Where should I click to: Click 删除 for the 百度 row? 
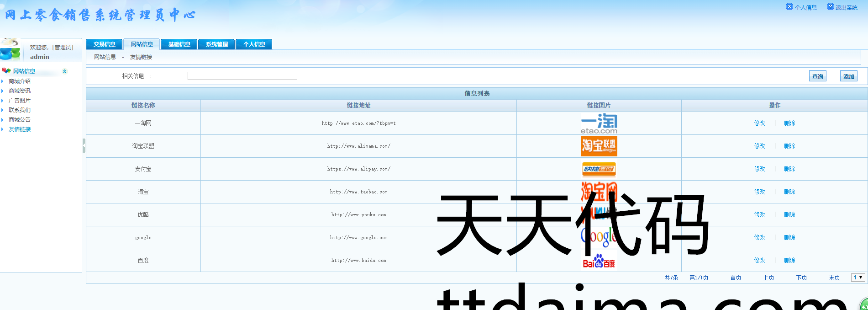(789, 260)
